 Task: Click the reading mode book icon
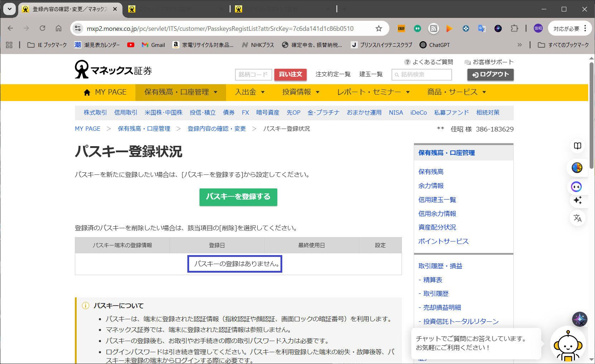[x=577, y=146]
